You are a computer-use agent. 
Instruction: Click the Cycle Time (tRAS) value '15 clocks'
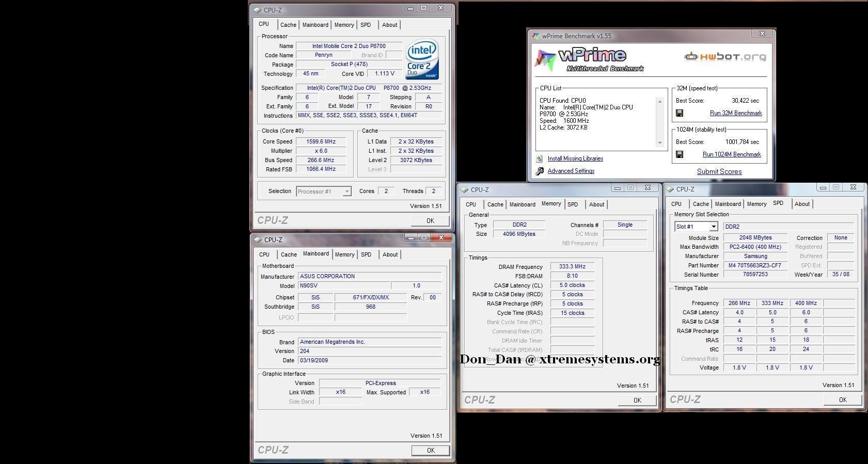click(x=572, y=313)
